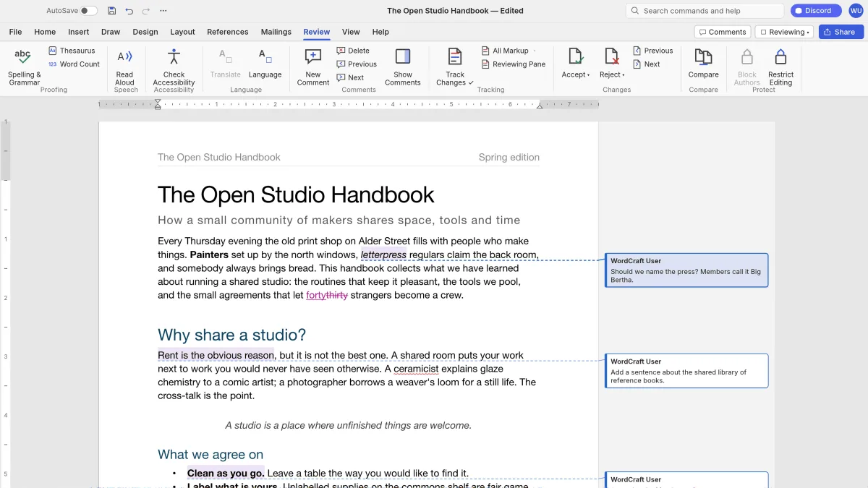Click the Discord button
Viewport: 868px width, 488px height.
click(816, 11)
